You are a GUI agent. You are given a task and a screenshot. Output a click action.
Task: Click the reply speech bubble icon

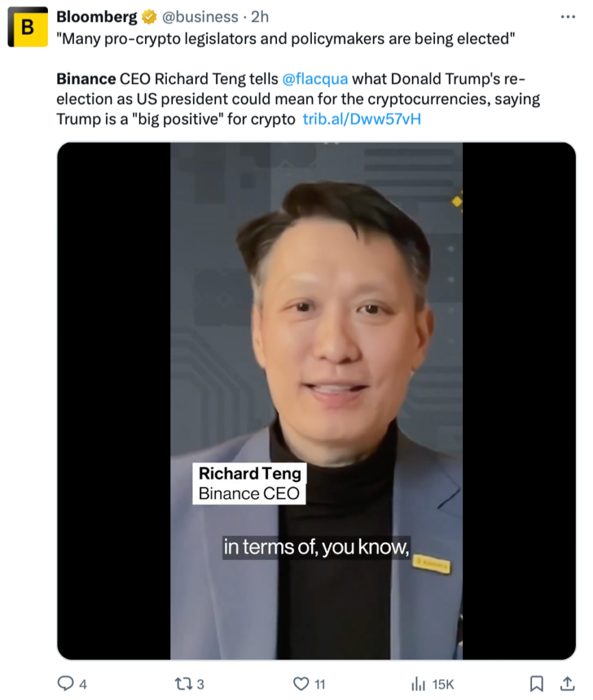[x=66, y=683]
